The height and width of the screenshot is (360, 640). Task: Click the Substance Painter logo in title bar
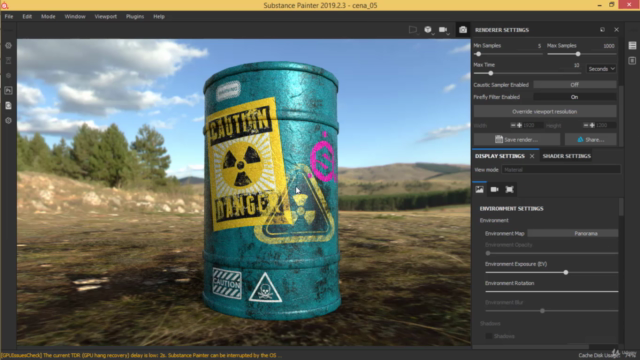[x=5, y=5]
